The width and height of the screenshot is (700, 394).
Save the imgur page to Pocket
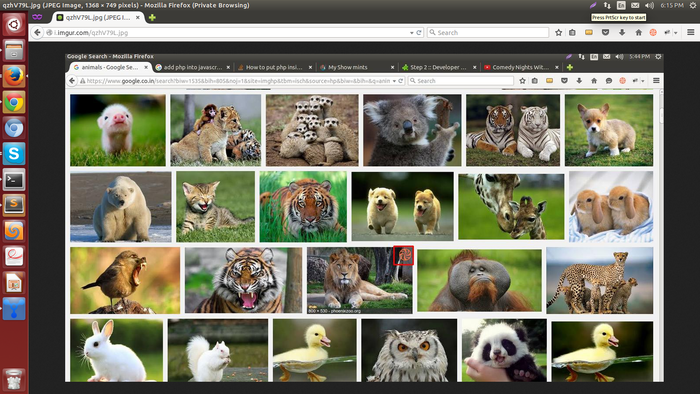pos(605,33)
